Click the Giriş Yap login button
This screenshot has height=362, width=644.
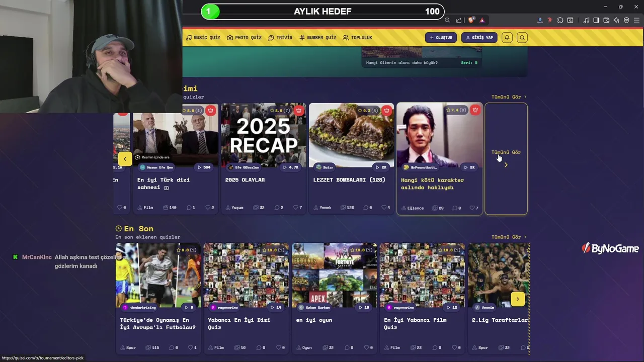tap(479, 38)
